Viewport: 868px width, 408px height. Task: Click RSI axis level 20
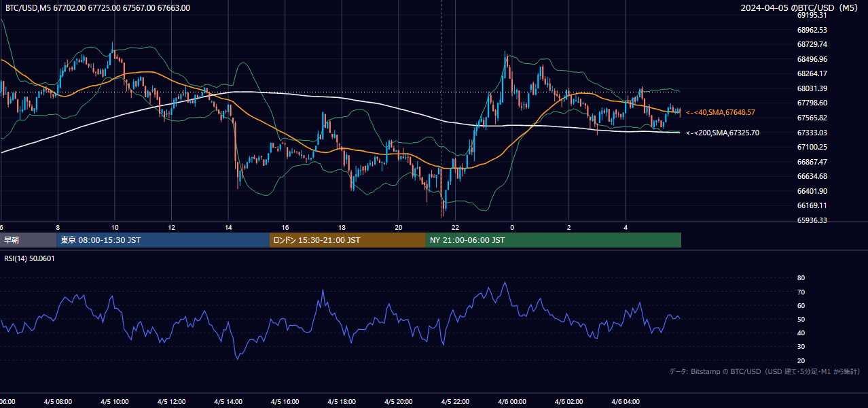pyautogui.click(x=801, y=360)
